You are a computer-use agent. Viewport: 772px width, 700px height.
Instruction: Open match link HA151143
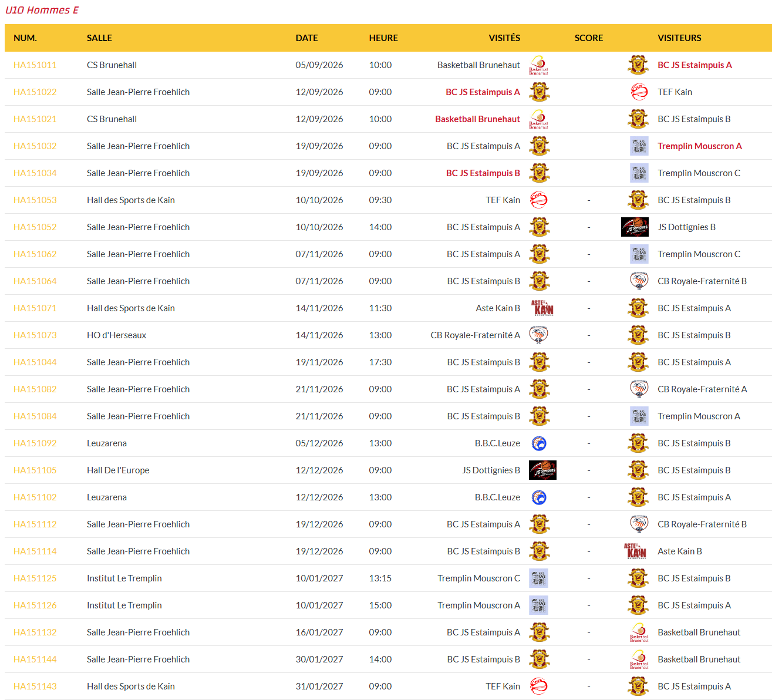35,686
